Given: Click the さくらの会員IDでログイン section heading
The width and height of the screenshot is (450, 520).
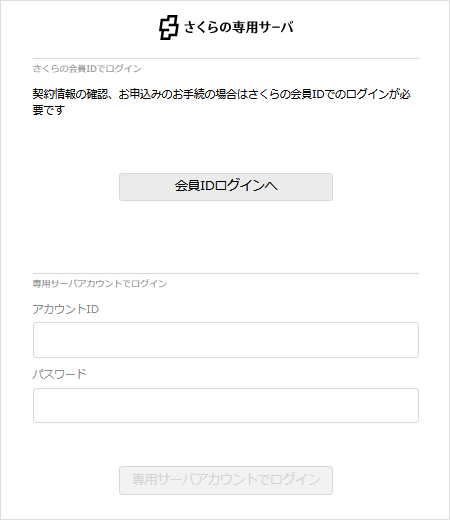Looking at the screenshot, I should (x=87, y=69).
